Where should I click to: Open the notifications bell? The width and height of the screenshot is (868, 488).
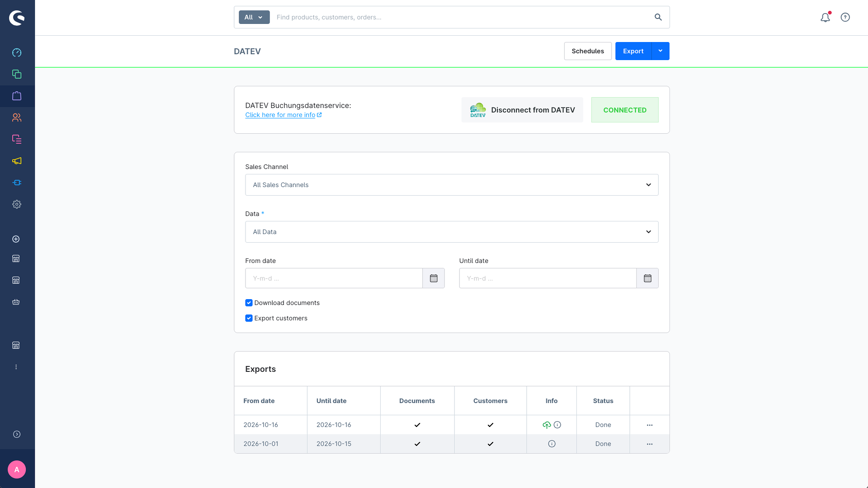click(x=825, y=17)
